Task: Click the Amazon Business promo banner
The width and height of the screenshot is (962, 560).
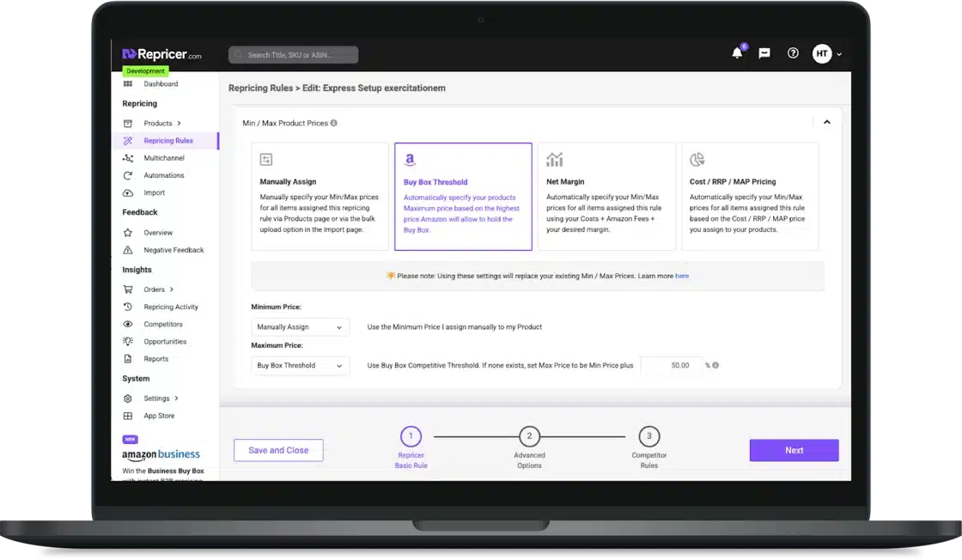Action: point(162,458)
